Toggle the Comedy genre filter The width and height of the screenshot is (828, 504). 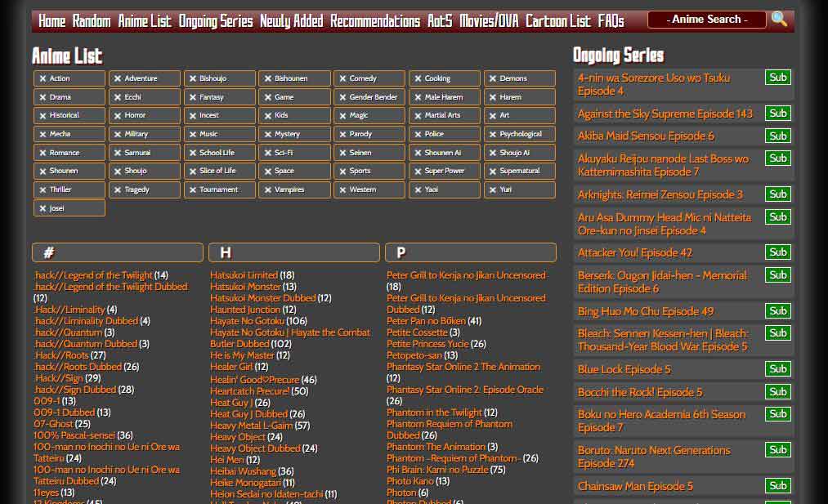coord(369,78)
